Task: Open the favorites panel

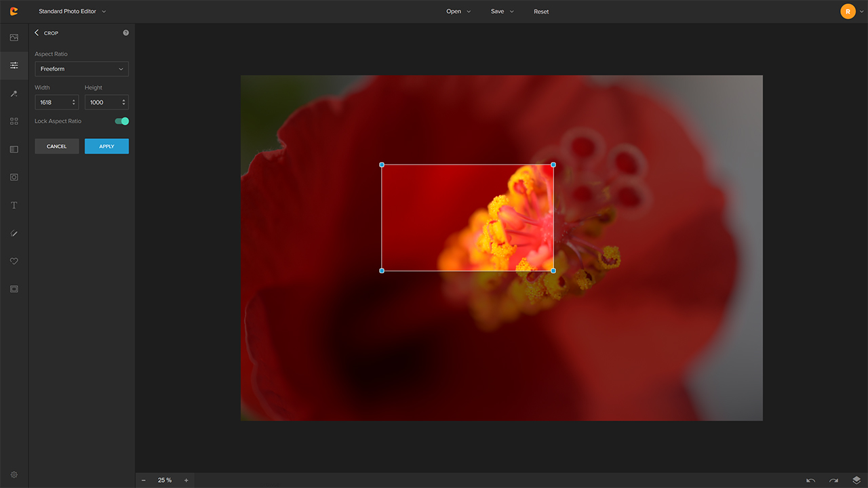Action: click(x=14, y=261)
